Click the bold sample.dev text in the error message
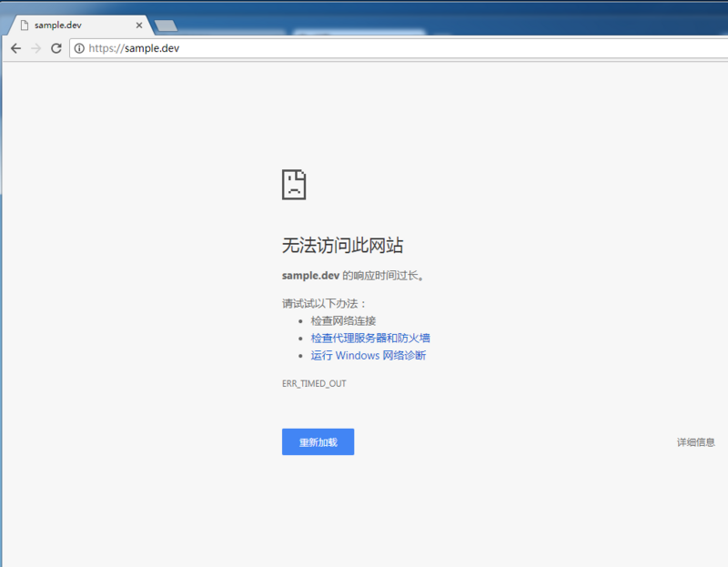This screenshot has height=567, width=728. (x=310, y=275)
